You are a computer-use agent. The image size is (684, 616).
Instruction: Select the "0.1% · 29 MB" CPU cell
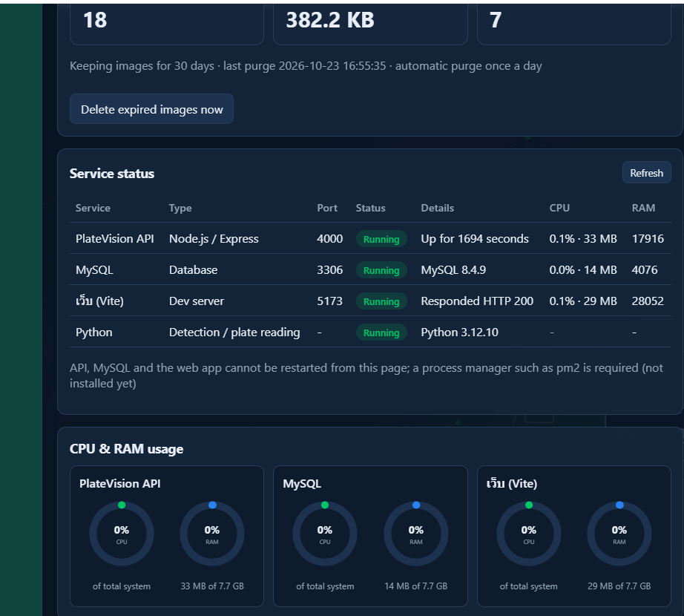coord(583,301)
